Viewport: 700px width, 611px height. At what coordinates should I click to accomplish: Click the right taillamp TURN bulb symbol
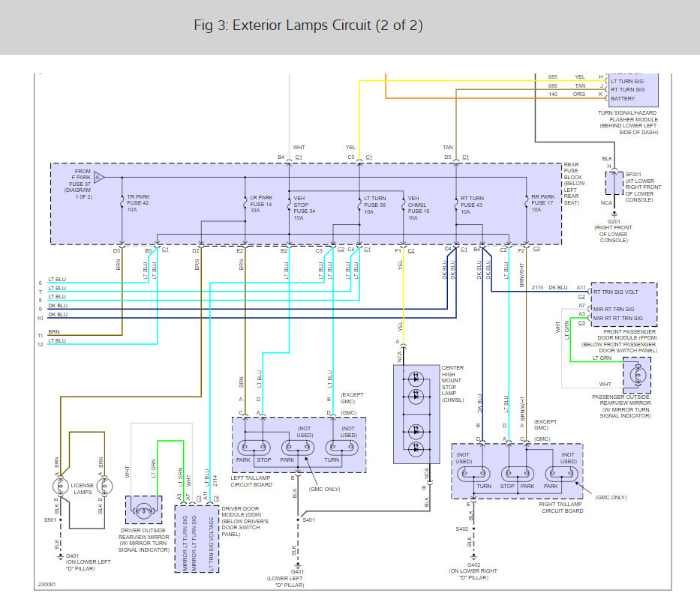(473, 474)
